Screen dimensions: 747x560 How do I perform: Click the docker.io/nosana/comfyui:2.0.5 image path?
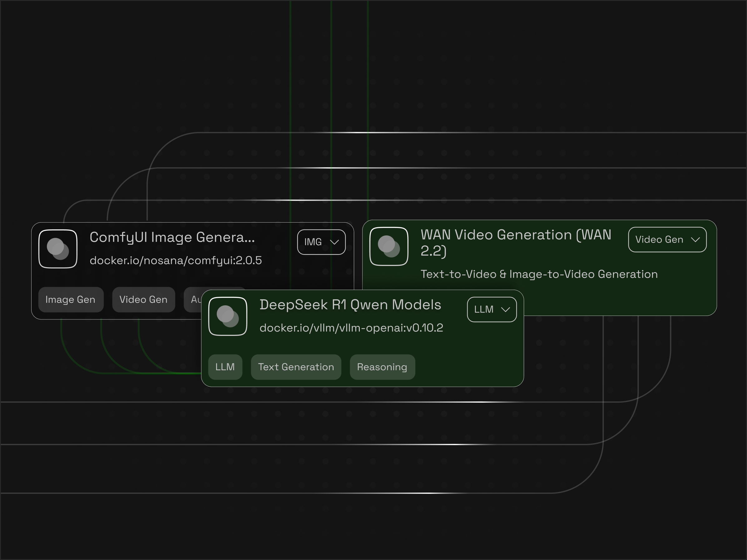pyautogui.click(x=176, y=260)
